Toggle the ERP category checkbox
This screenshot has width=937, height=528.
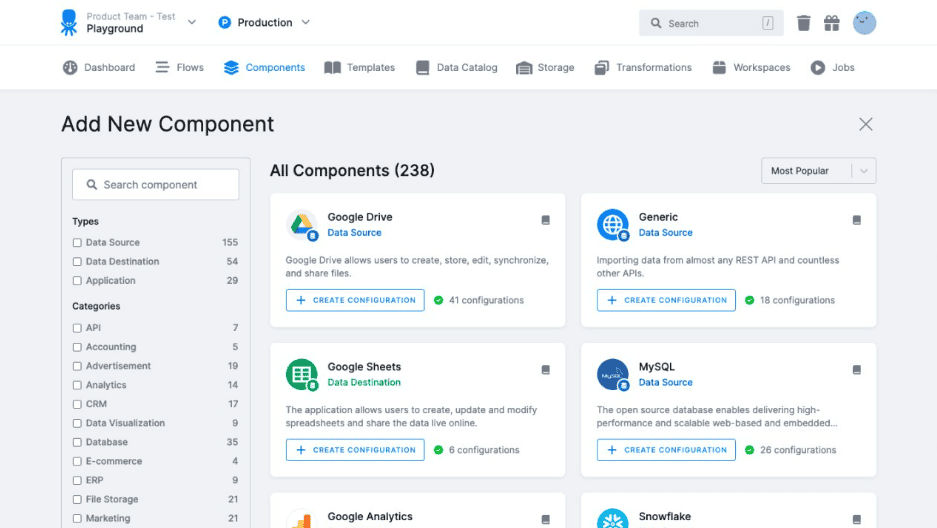coord(77,481)
